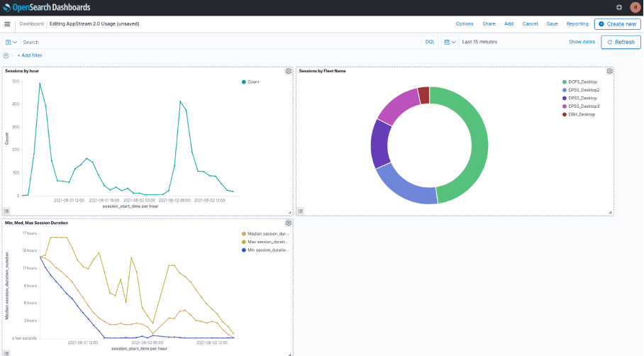644x356 pixels.
Task: Toggle legend icon in Sessions by hour panel
Action: coord(6,211)
